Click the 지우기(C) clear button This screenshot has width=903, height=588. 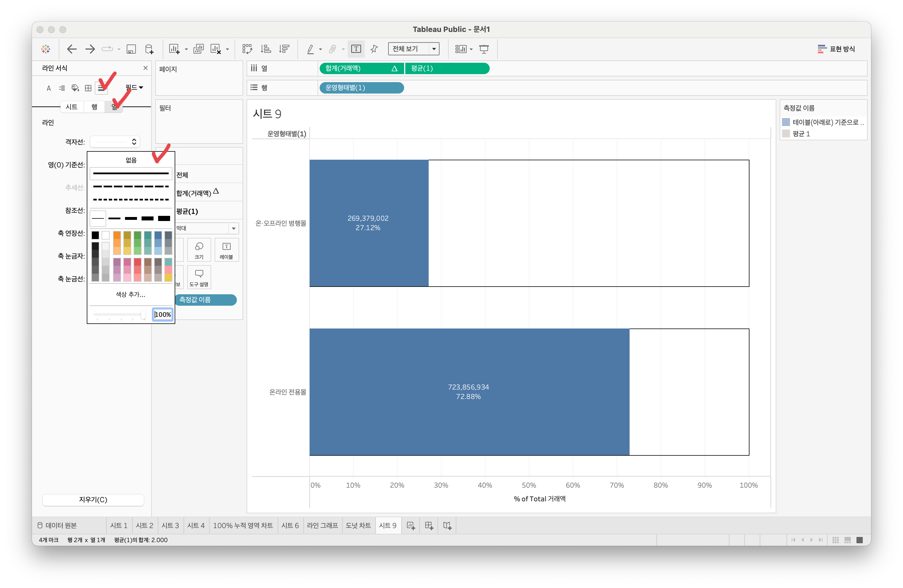point(93,500)
